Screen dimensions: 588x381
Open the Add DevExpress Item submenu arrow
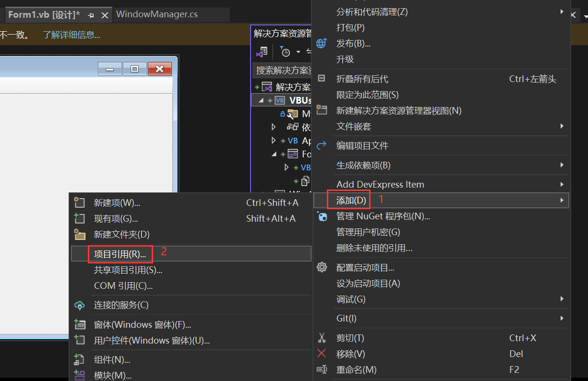pos(562,184)
